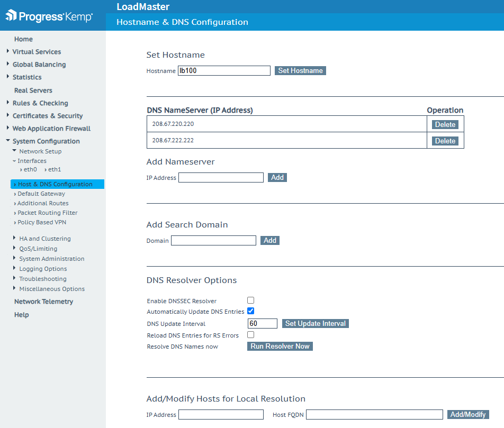Open eth0 interface settings
The image size is (504, 428).
[x=30, y=169]
